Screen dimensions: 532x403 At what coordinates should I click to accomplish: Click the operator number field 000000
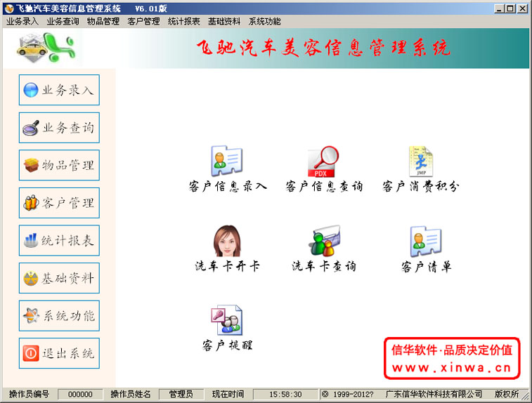click(80, 394)
